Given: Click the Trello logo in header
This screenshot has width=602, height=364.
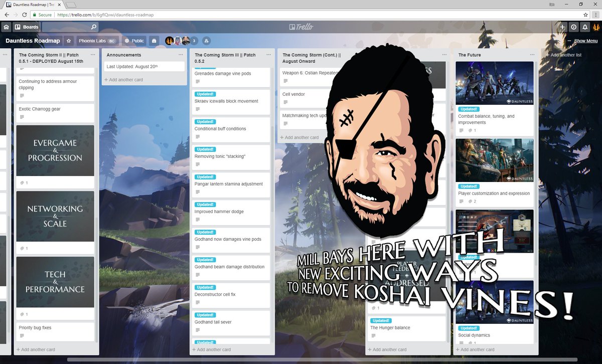Looking at the screenshot, I should [x=301, y=27].
